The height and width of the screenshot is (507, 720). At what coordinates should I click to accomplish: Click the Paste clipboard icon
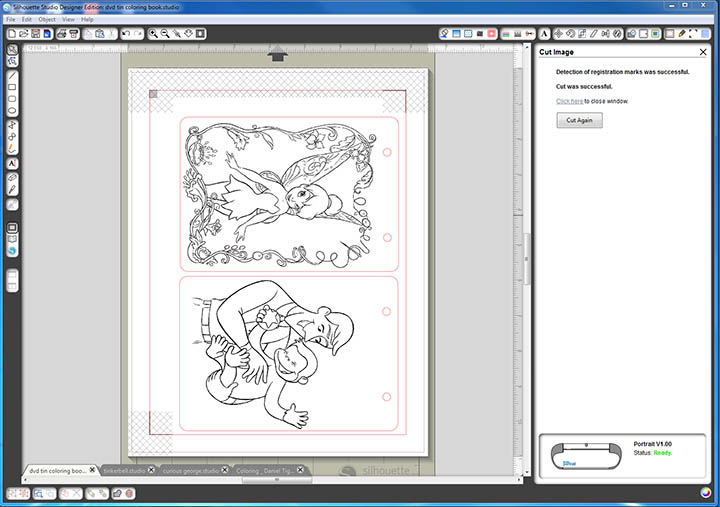[x=100, y=34]
